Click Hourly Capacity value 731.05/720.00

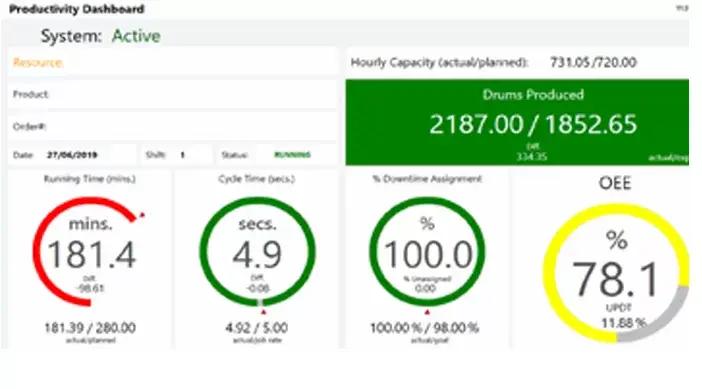pyautogui.click(x=593, y=62)
